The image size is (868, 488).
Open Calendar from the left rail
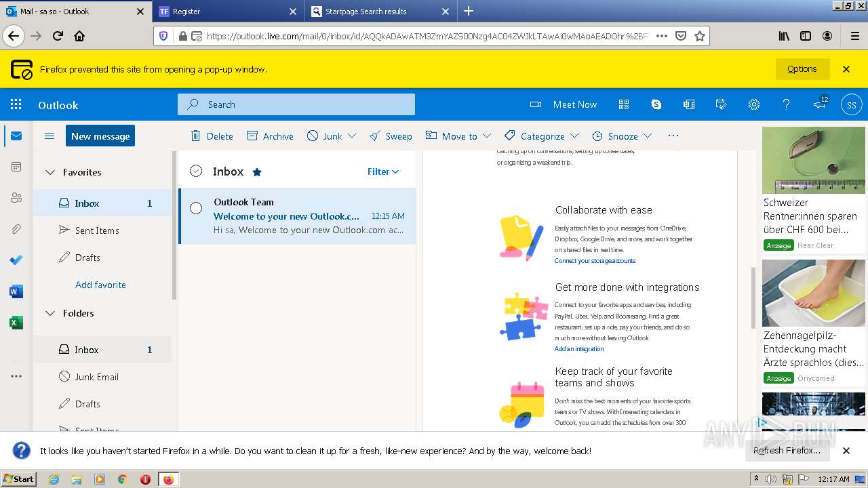pyautogui.click(x=16, y=167)
